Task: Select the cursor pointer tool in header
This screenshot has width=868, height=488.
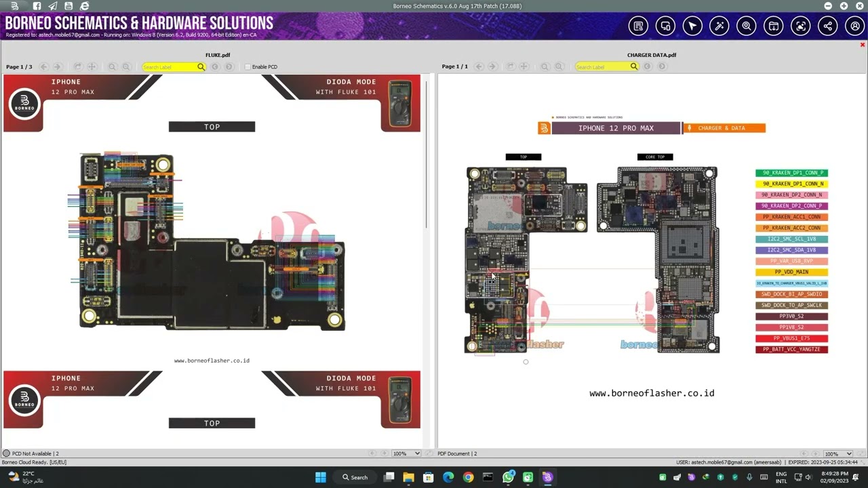Action: (692, 26)
